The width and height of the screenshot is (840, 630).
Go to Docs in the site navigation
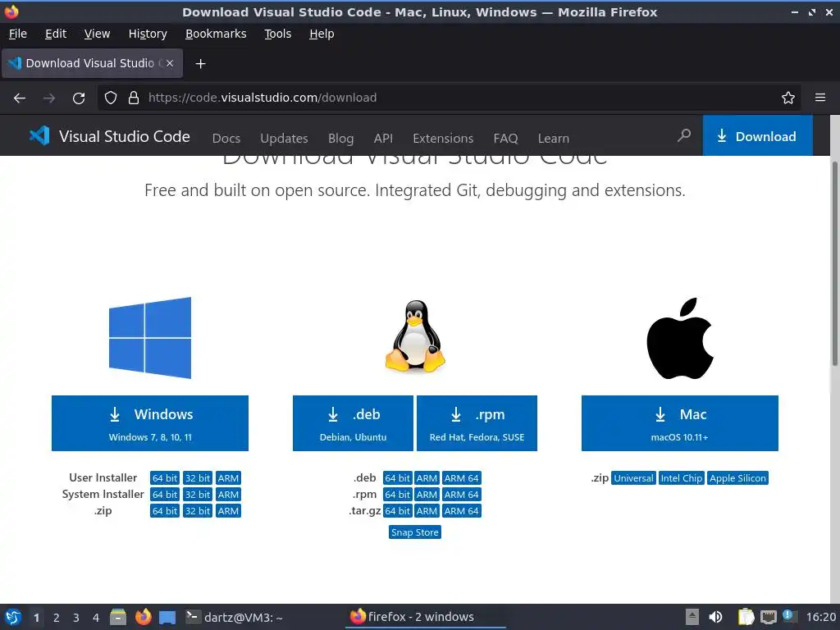coord(226,138)
